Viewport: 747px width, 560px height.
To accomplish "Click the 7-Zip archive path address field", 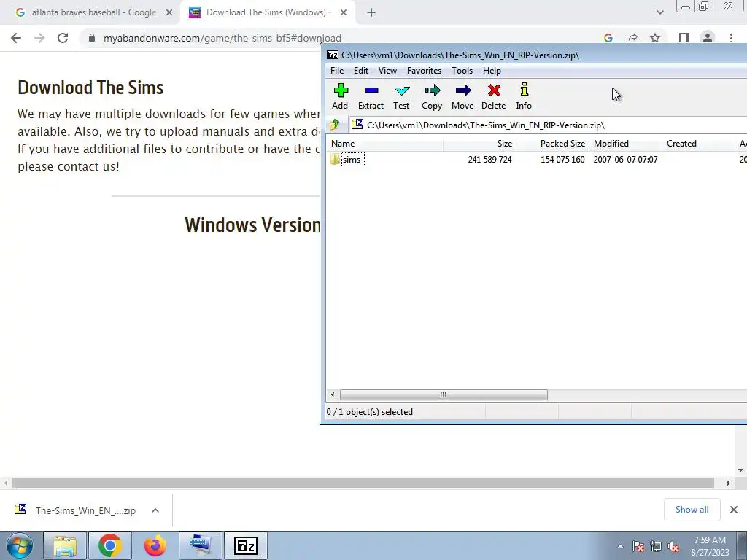I will (548, 125).
